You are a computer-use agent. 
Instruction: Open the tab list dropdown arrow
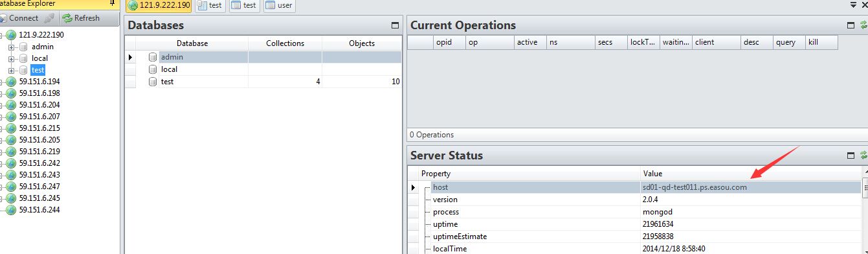(x=854, y=5)
